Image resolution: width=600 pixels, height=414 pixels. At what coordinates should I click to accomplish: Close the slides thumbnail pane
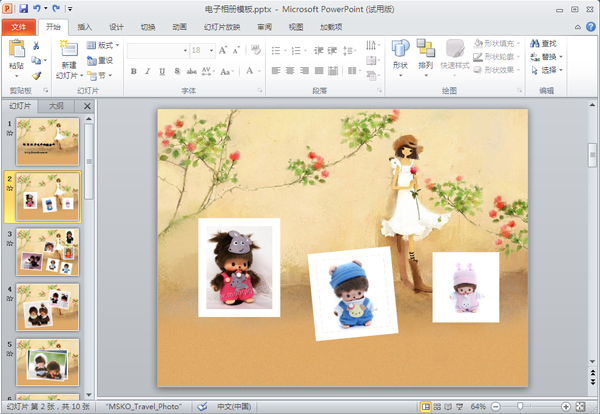[x=87, y=106]
